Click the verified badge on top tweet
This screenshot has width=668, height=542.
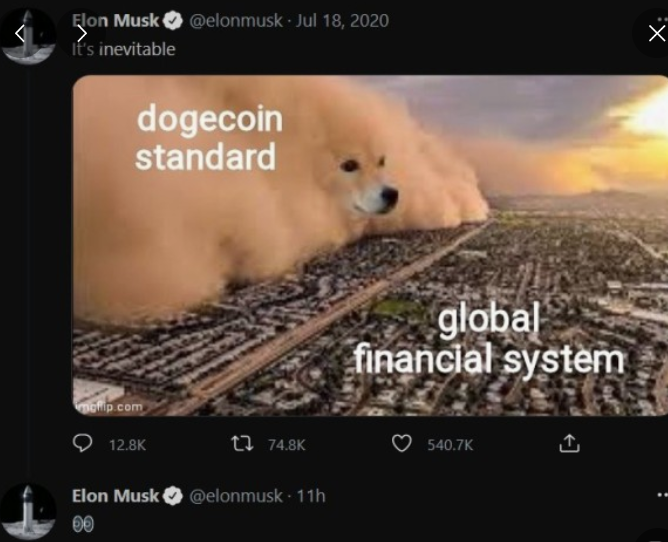[172, 21]
